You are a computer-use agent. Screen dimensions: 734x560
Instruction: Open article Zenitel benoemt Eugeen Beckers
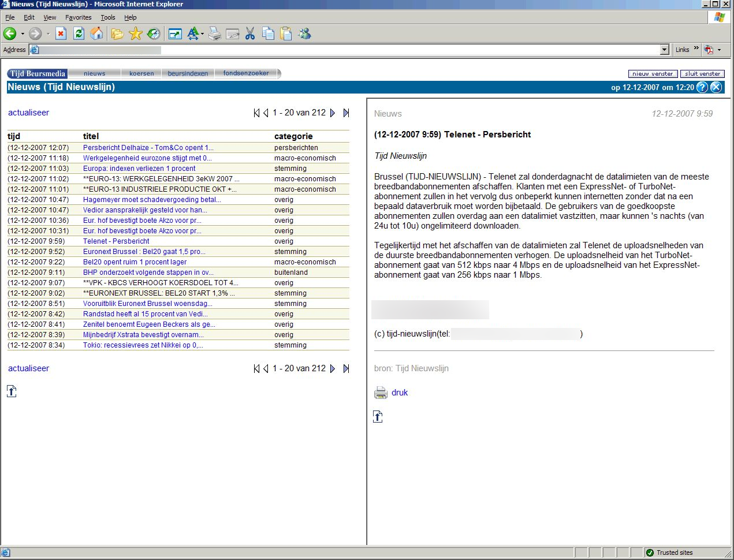point(149,324)
